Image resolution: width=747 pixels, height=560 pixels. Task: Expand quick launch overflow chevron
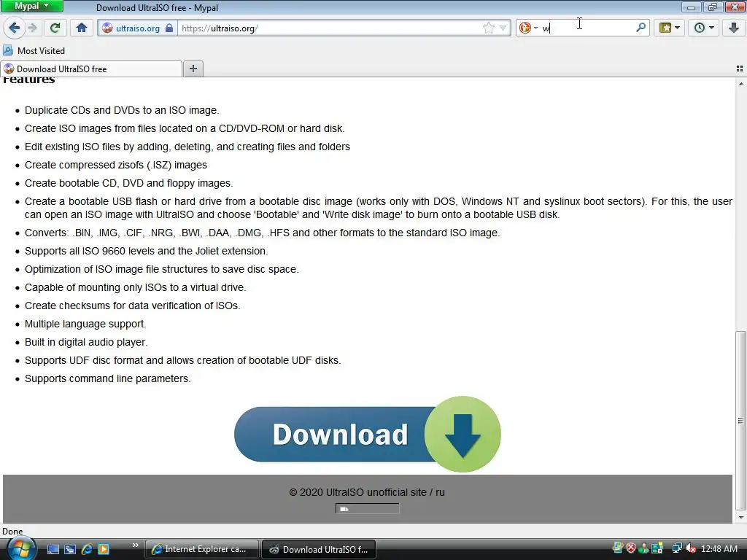(135, 545)
